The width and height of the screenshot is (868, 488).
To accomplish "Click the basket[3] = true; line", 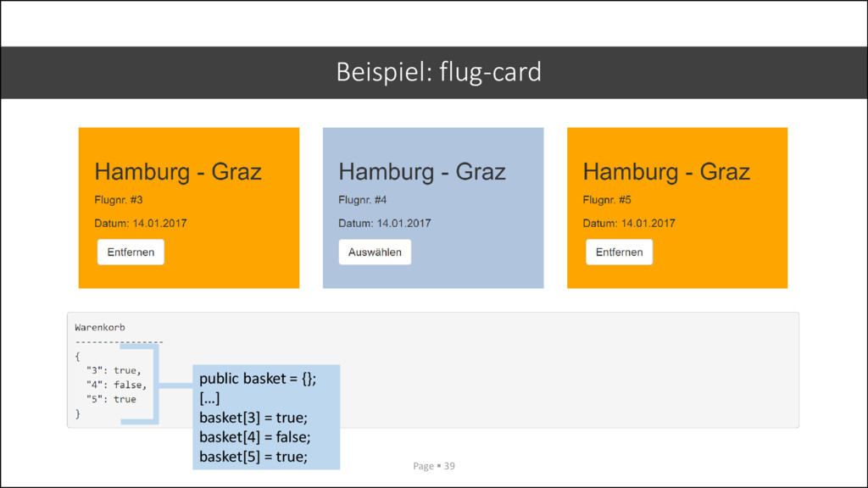I will (x=253, y=417).
